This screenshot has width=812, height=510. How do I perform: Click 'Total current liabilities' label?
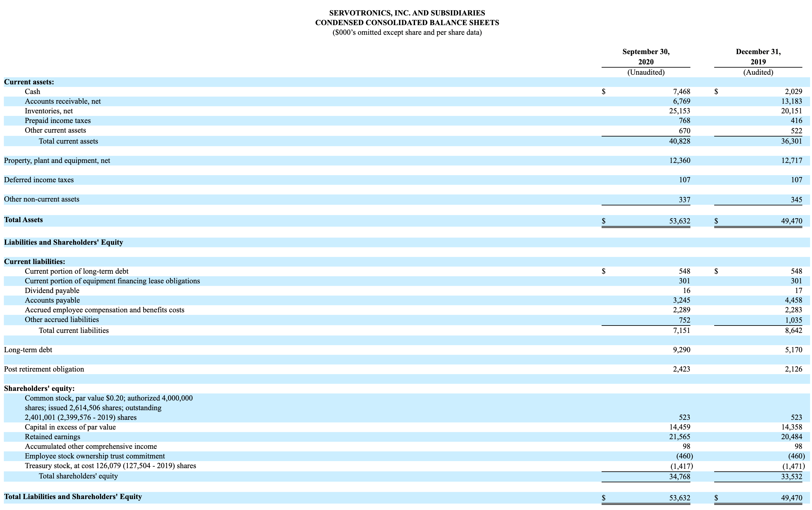point(74,331)
